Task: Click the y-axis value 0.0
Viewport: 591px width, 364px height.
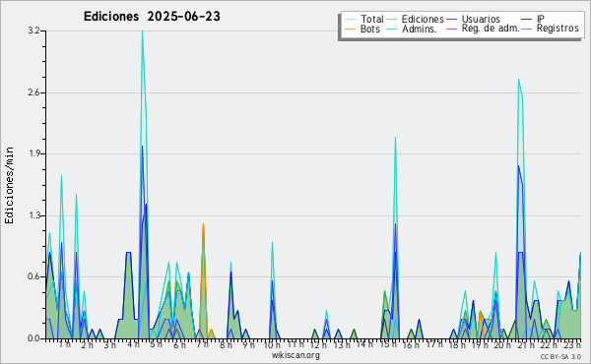Action: 33,338
